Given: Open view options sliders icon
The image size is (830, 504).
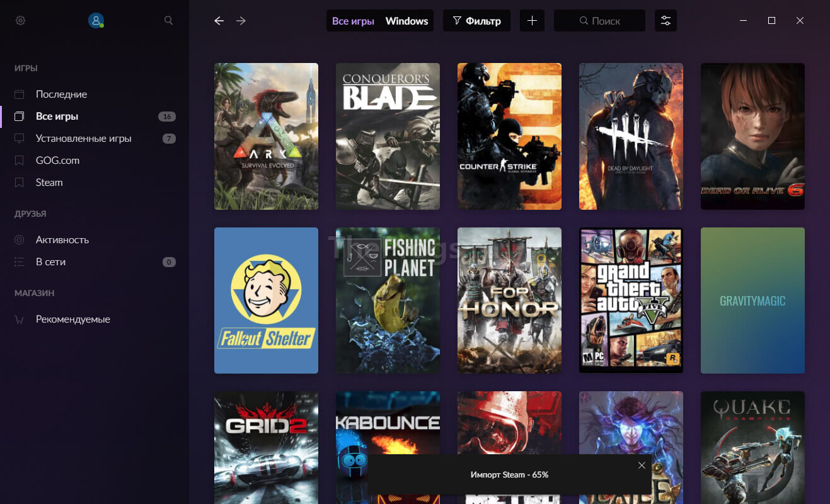Looking at the screenshot, I should click(x=666, y=21).
